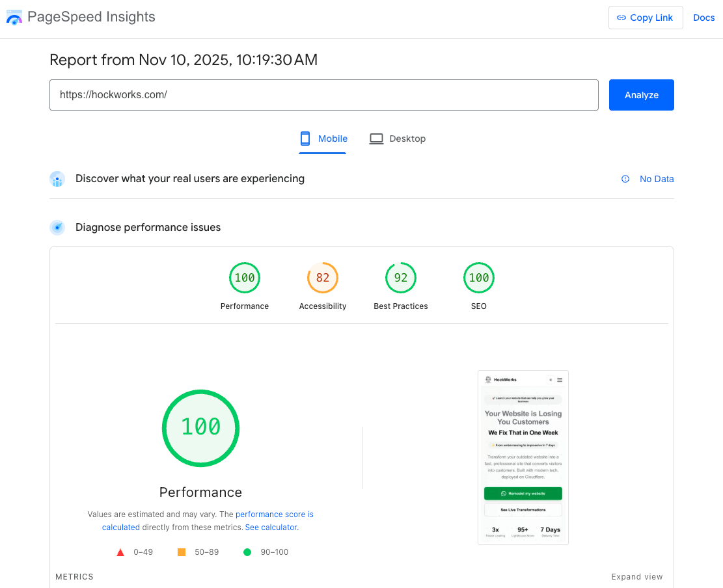This screenshot has width=723, height=588.
Task: Click the desktop monitor icon
Action: [375, 139]
